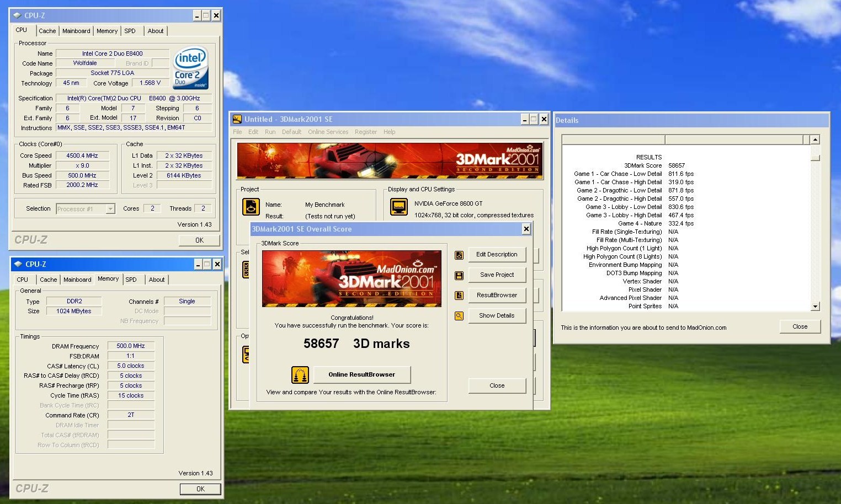
Task: Click the Online ResultBrowser people icon
Action: pyautogui.click(x=300, y=375)
